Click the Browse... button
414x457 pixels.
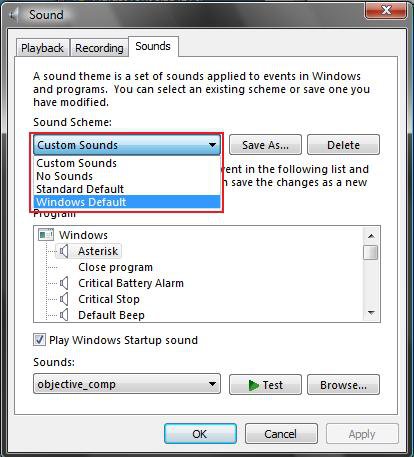[343, 385]
